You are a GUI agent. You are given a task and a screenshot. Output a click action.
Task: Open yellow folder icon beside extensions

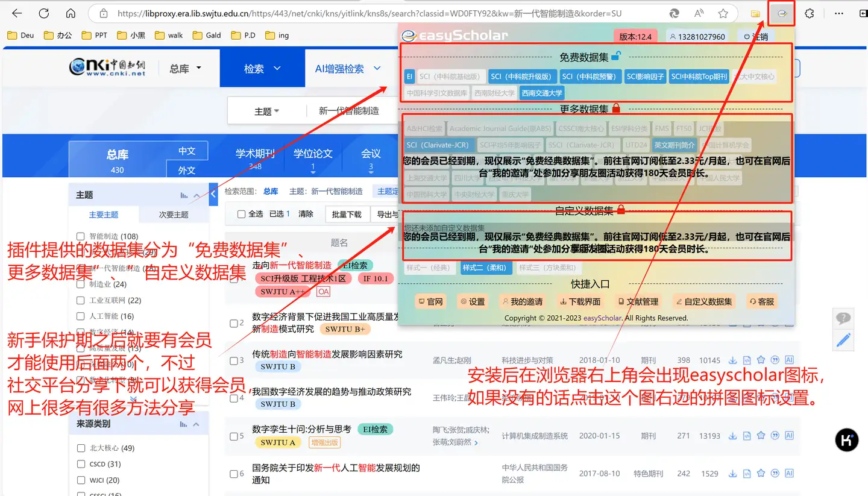[755, 13]
